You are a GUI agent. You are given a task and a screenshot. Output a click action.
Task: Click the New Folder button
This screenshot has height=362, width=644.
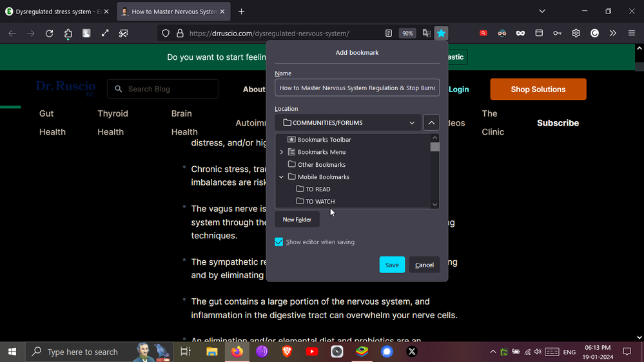[297, 220]
